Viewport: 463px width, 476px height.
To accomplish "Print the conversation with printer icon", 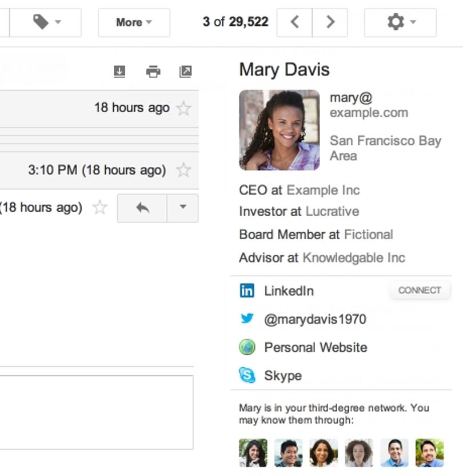I will tap(153, 72).
